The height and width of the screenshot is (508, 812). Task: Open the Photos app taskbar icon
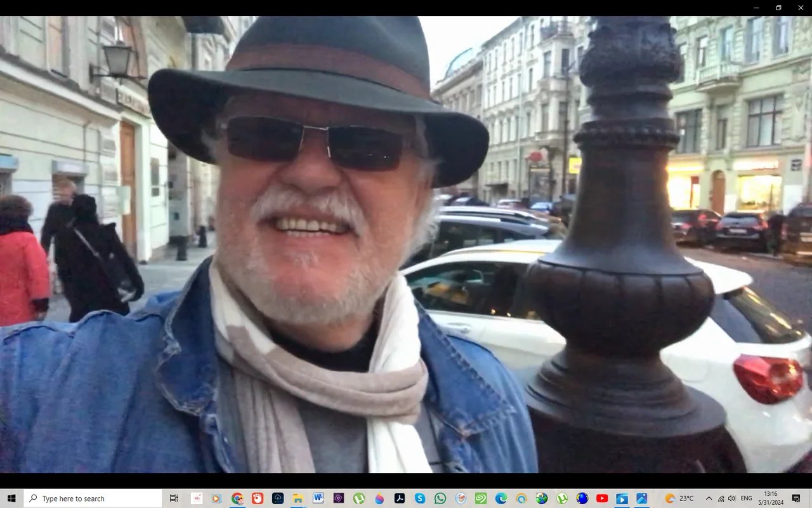[x=642, y=498]
